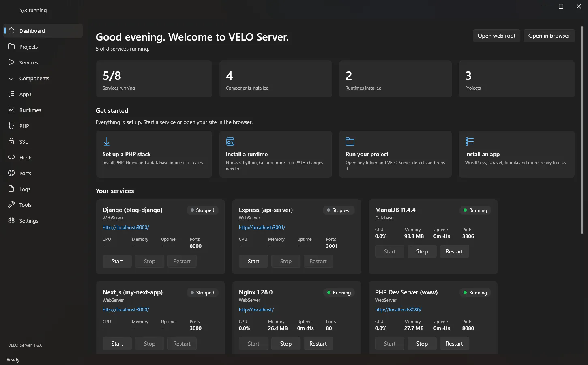Click the Runtimes terminal icon in sidebar
The height and width of the screenshot is (365, 588).
[11, 110]
